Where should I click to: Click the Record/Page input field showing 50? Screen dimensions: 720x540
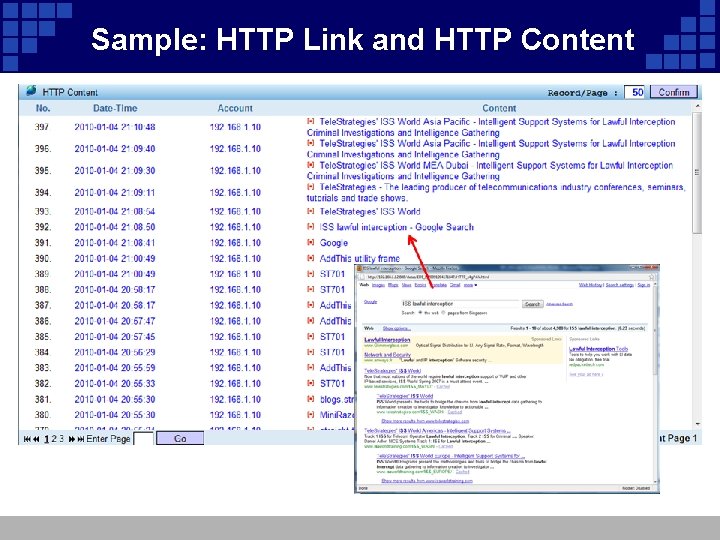pyautogui.click(x=636, y=92)
